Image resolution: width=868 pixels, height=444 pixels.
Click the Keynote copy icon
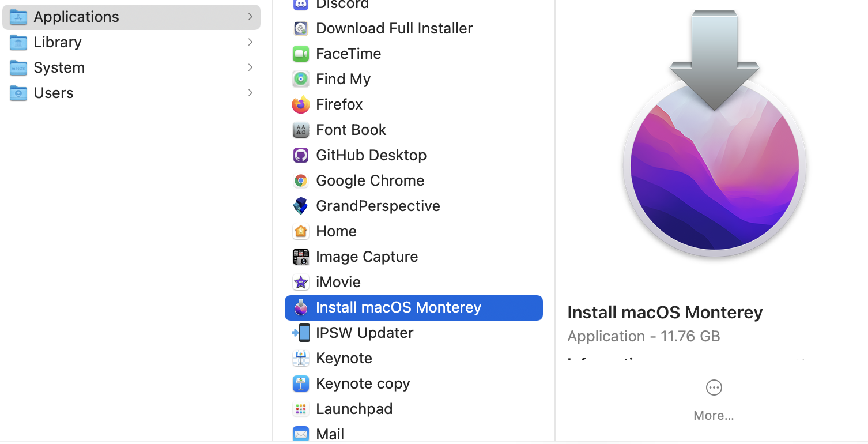[x=301, y=383]
